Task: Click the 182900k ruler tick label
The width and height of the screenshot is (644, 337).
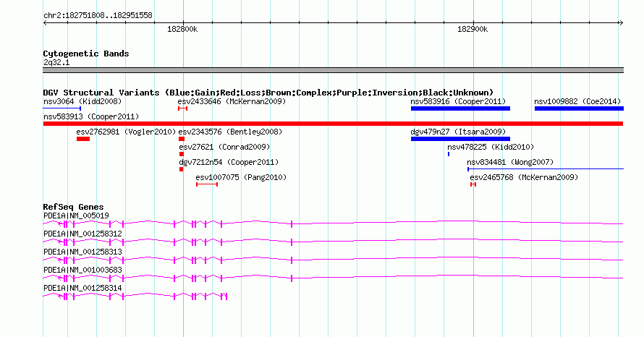Action: click(x=473, y=29)
